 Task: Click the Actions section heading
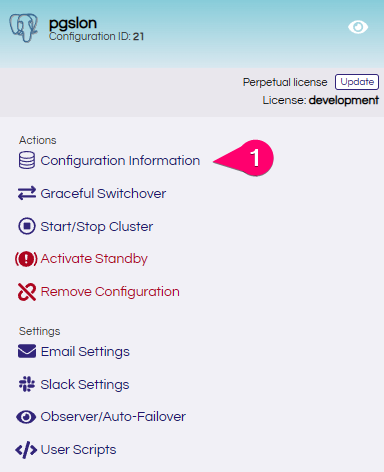tap(38, 140)
